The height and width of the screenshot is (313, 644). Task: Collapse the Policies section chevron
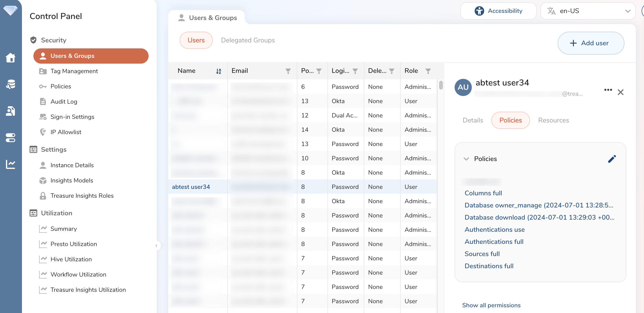coord(466,159)
